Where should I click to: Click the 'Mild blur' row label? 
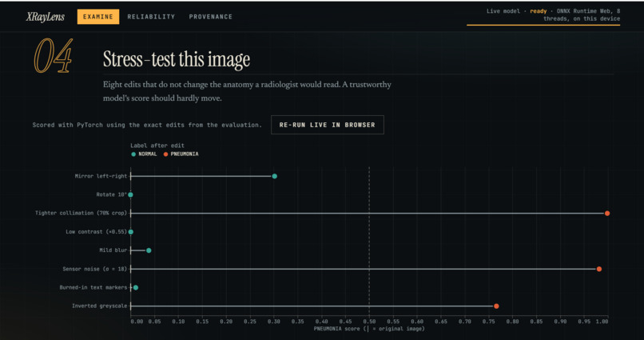113,250
